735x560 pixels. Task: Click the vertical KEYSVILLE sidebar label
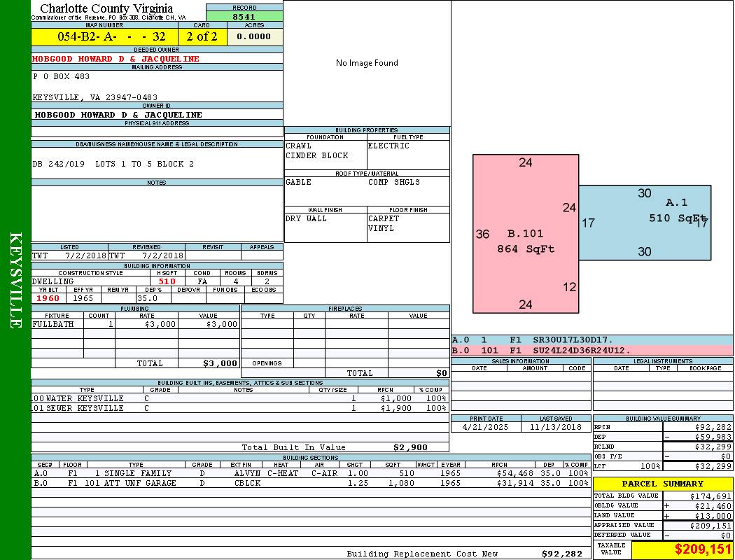click(15, 280)
